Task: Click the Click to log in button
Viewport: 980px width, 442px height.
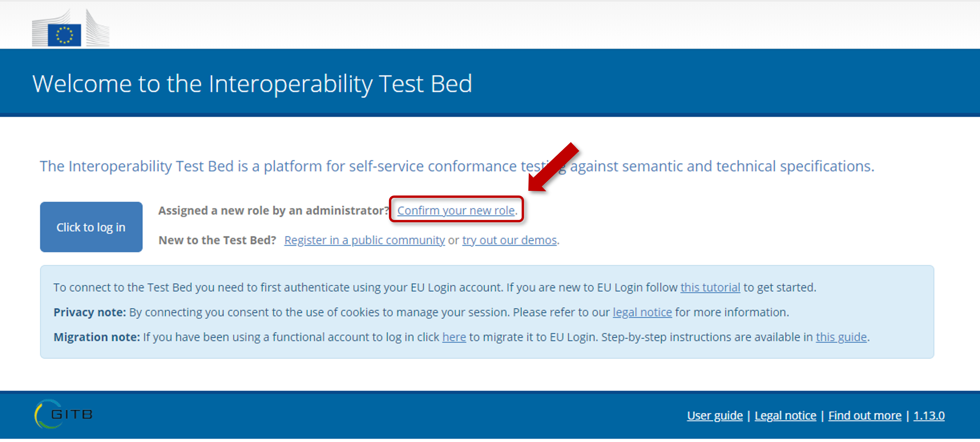Action: [91, 227]
